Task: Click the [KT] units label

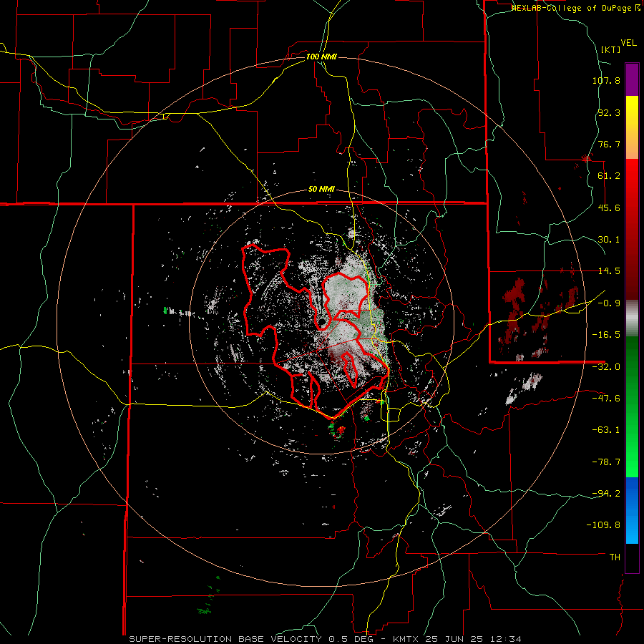Action: click(x=610, y=49)
